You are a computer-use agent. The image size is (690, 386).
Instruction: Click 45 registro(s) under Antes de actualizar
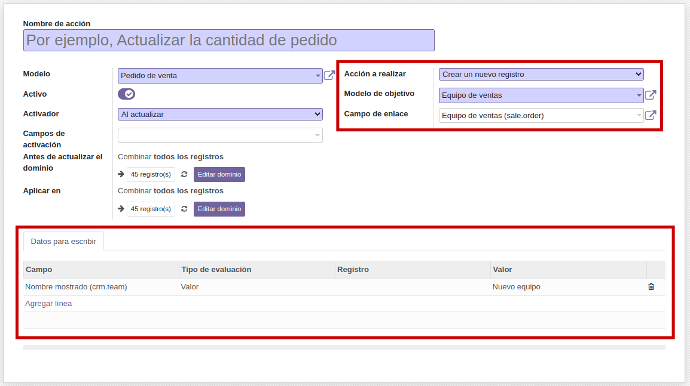pyautogui.click(x=150, y=174)
